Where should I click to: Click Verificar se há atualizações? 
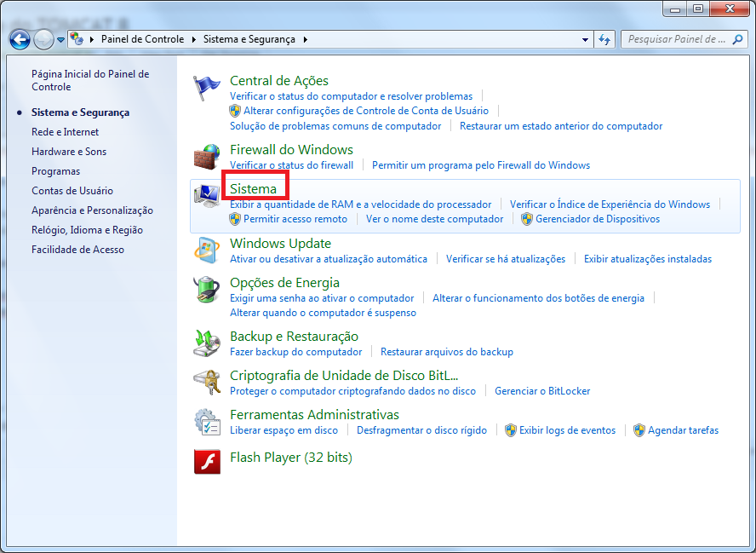coord(506,259)
